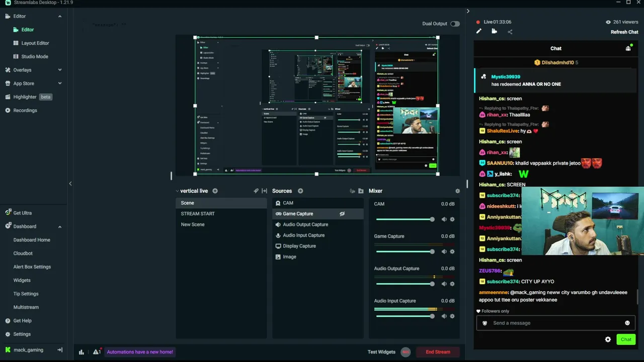Open the Cloudbot page
644x362 pixels.
click(23, 253)
